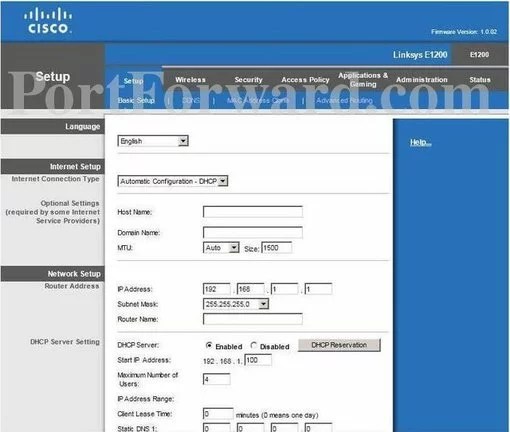Viewport: 510px width, 432px height.
Task: Open the Automatic Configuration - DHCP dropdown
Action: 173,181
